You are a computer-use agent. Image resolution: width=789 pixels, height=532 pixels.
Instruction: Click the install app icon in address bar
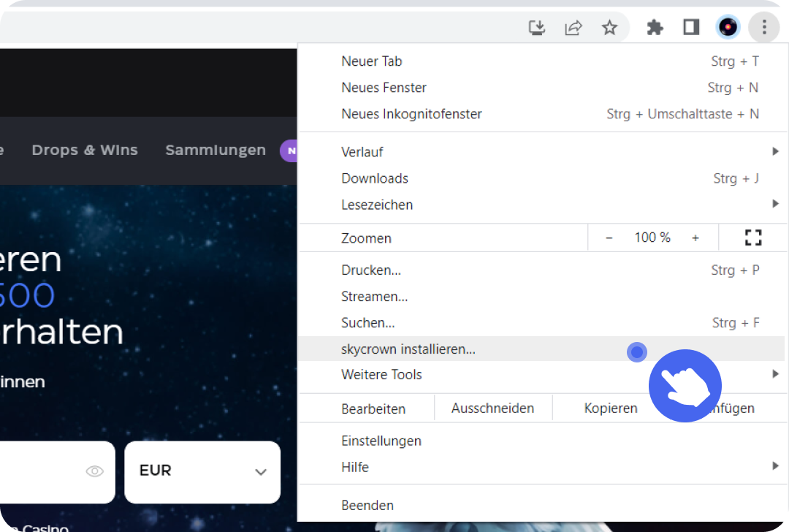tap(537, 27)
